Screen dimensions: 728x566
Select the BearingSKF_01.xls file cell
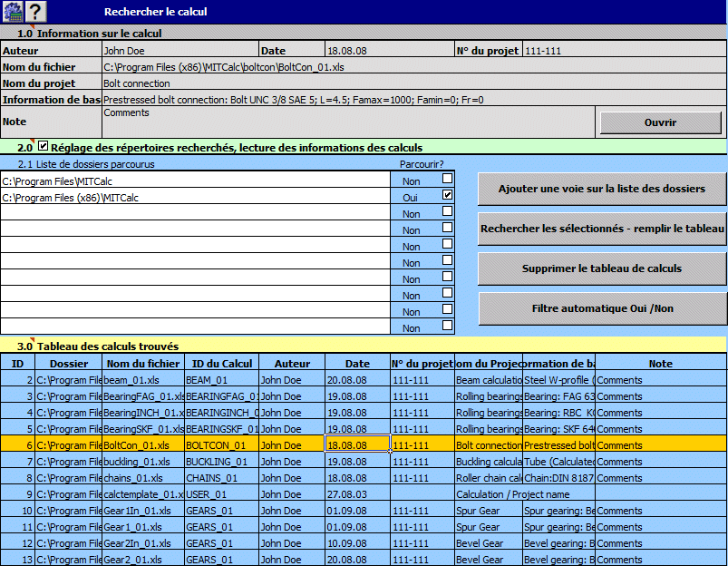(x=143, y=428)
